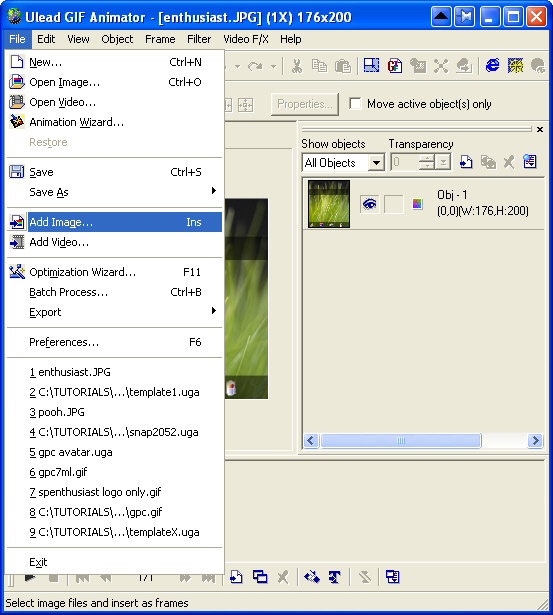The width and height of the screenshot is (553, 615).
Task: Pin the window with the title bar pushpin button
Action: 464,17
